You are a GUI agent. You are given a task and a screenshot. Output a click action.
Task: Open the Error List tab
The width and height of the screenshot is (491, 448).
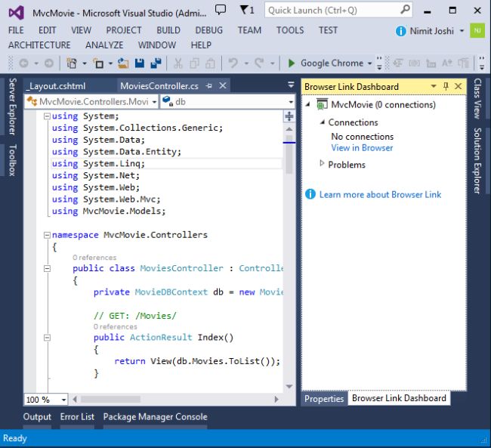(77, 417)
